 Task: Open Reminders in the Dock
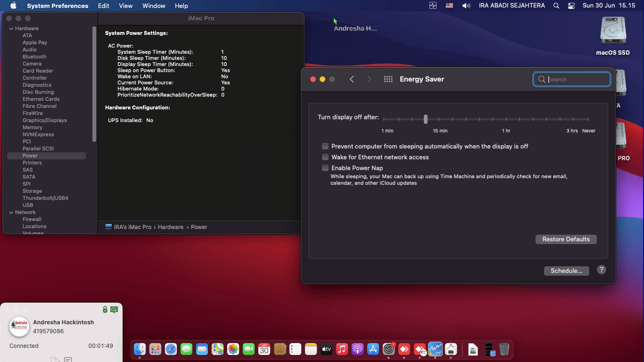295,349
